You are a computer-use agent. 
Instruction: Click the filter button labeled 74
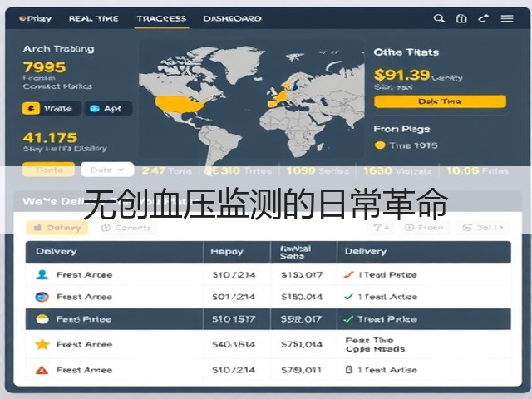pos(381,228)
